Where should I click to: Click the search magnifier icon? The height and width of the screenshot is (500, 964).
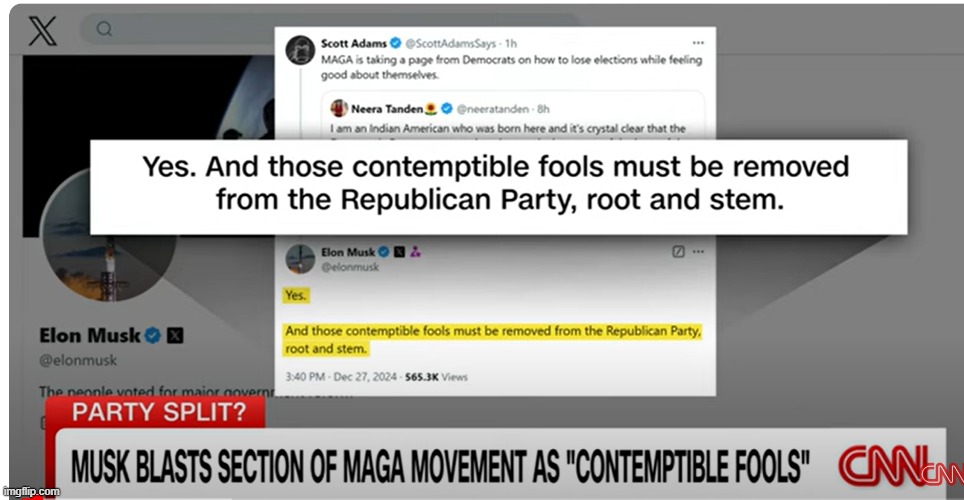[105, 29]
